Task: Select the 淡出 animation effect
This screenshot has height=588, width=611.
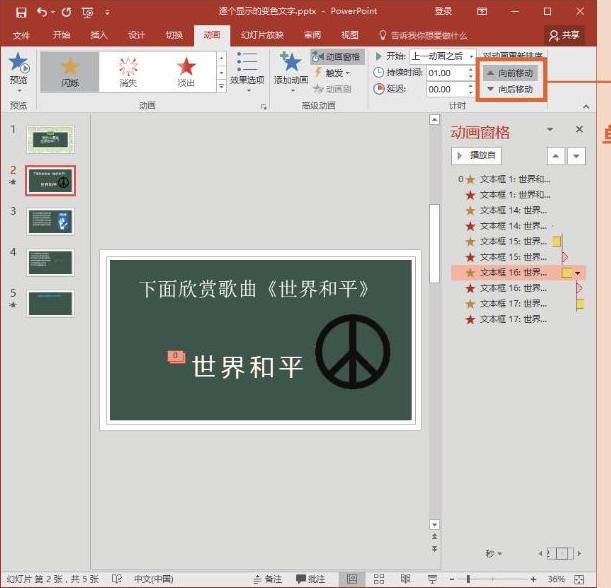Action: point(186,72)
